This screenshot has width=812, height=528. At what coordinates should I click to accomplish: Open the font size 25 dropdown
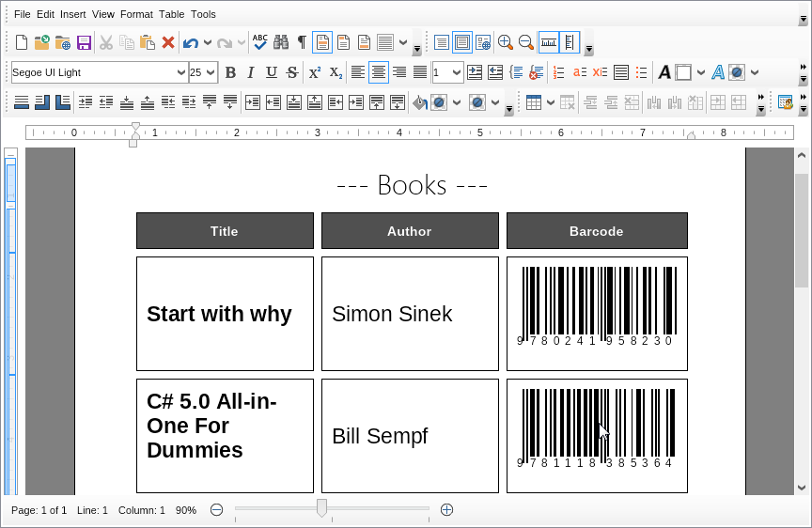pos(211,72)
